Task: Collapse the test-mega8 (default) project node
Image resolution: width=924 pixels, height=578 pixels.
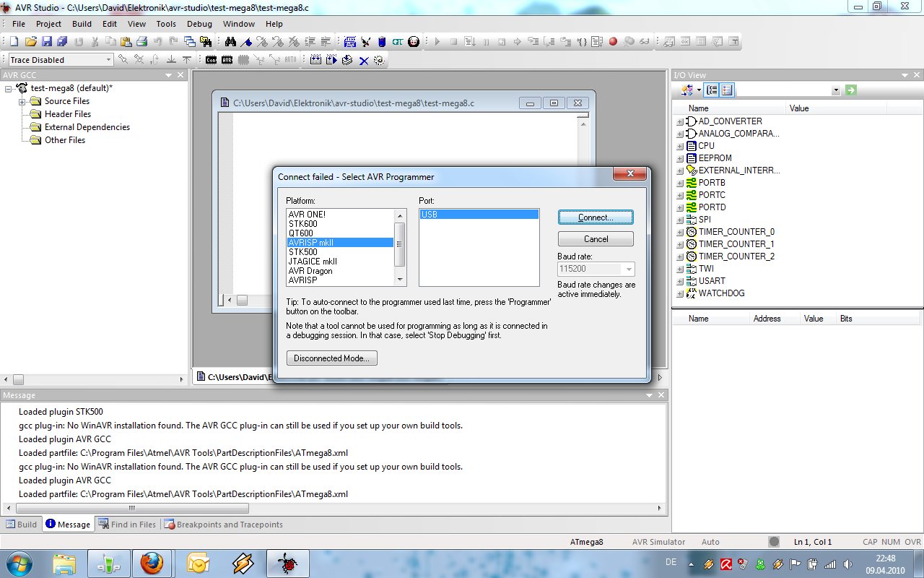Action: click(9, 88)
